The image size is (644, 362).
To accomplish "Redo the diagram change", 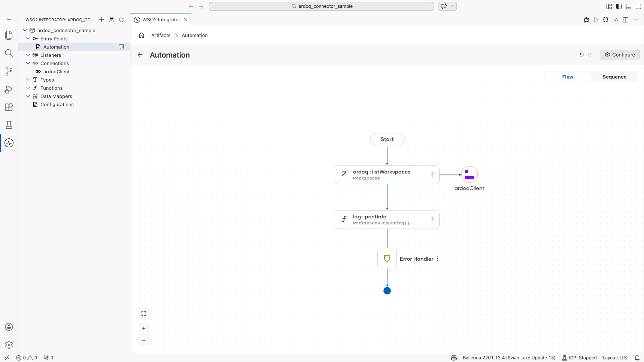I will 590,55.
